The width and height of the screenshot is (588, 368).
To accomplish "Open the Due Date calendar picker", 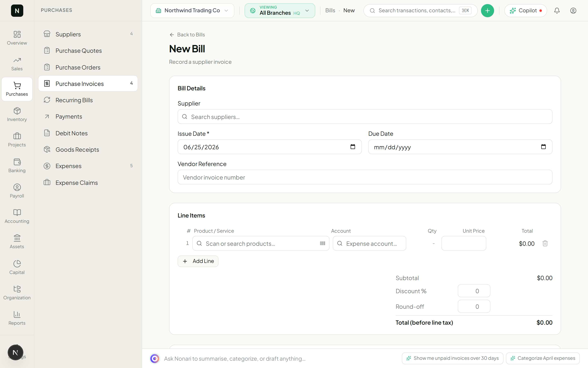I will coord(543,147).
